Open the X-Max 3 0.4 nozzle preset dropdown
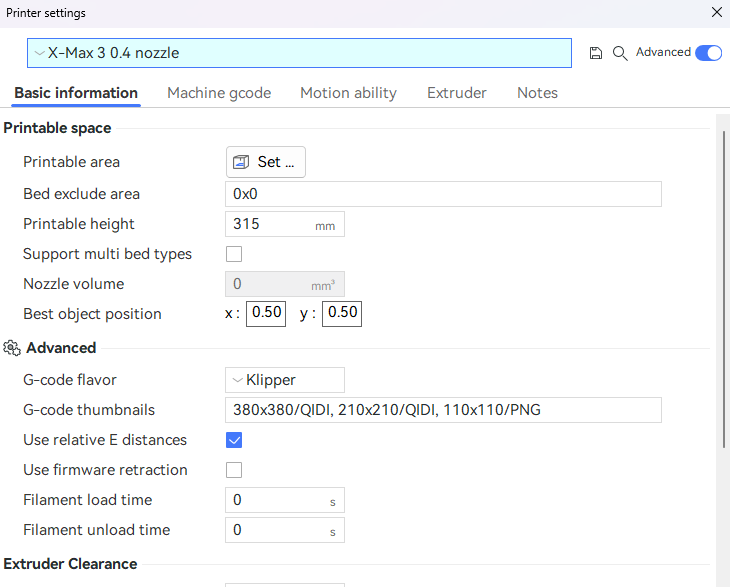 pos(299,53)
